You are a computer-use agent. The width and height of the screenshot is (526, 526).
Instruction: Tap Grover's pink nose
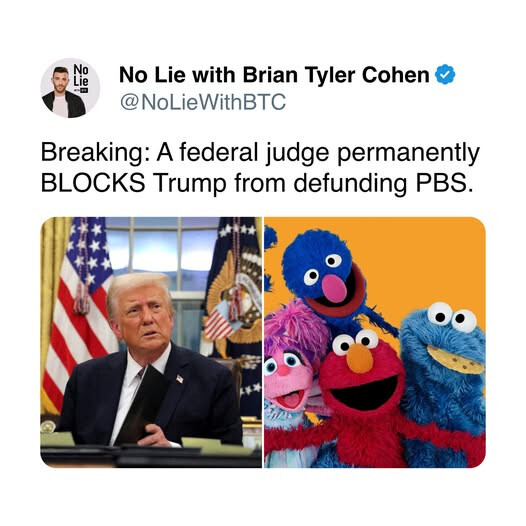tap(334, 289)
